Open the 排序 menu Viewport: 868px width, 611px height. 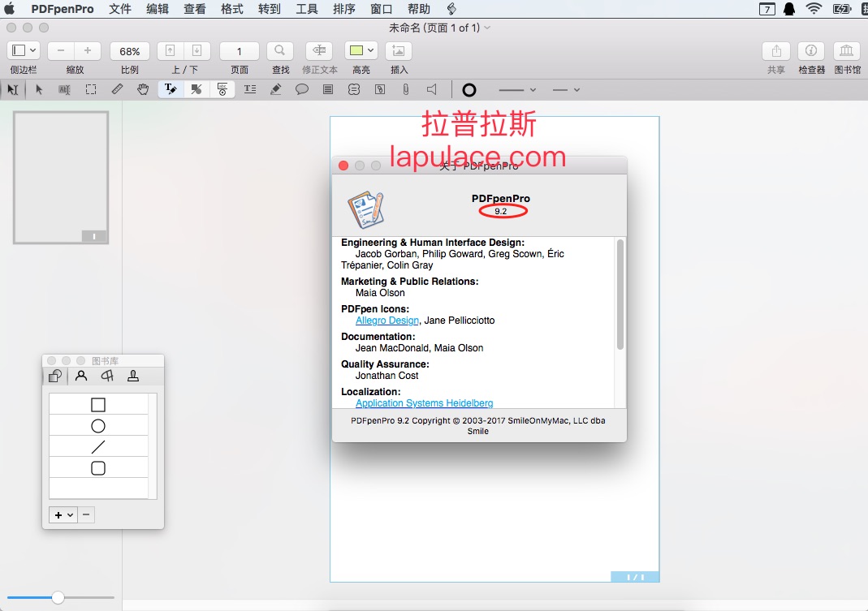click(343, 9)
